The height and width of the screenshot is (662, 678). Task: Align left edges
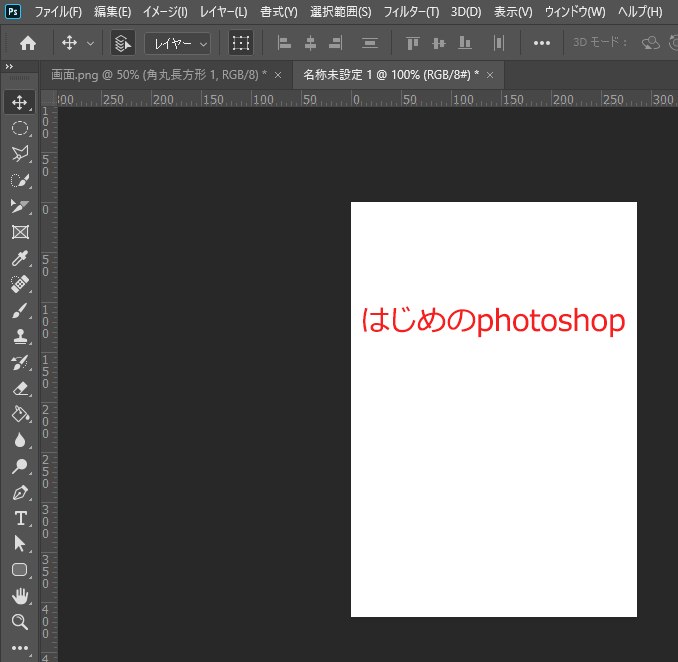(x=284, y=43)
